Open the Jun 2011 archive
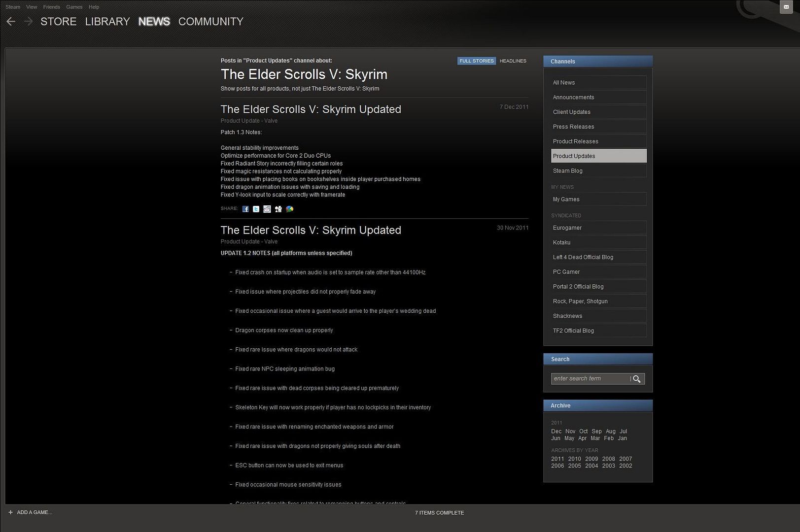The width and height of the screenshot is (800, 532). point(556,438)
